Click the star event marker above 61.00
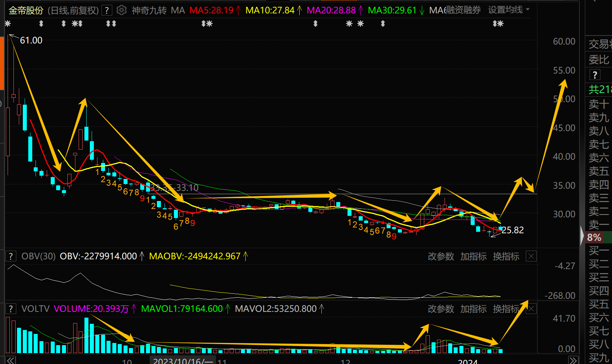 click(x=8, y=24)
